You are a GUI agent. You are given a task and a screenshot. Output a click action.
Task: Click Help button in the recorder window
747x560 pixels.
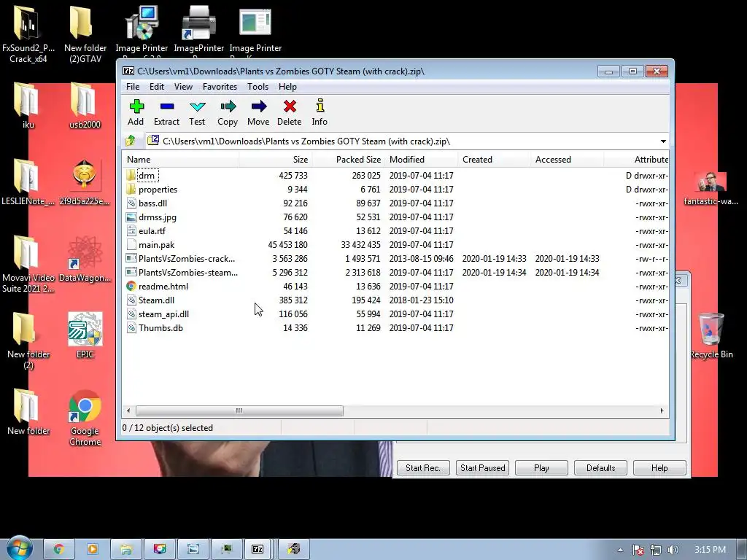pyautogui.click(x=659, y=468)
